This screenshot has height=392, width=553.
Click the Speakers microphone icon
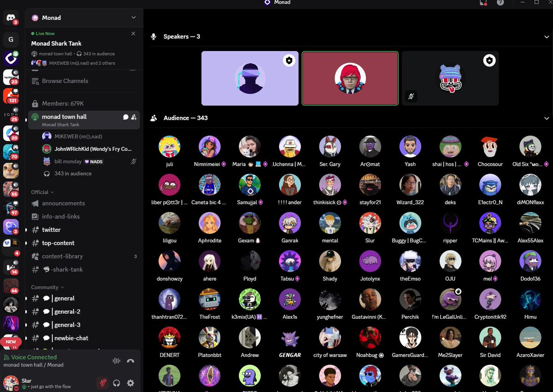[x=154, y=36]
